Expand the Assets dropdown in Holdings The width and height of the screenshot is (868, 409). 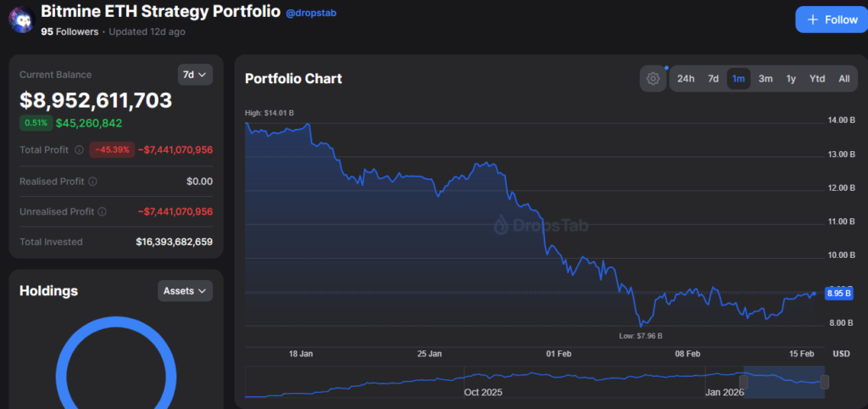(185, 291)
